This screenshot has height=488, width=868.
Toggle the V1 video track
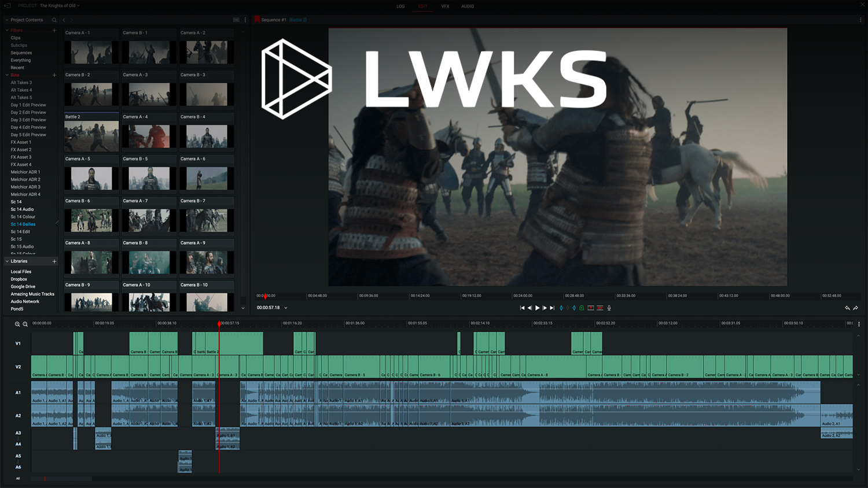(x=18, y=343)
